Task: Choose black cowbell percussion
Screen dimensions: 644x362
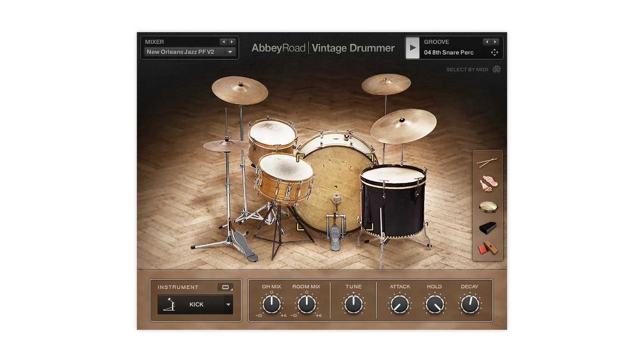Action: pyautogui.click(x=488, y=227)
